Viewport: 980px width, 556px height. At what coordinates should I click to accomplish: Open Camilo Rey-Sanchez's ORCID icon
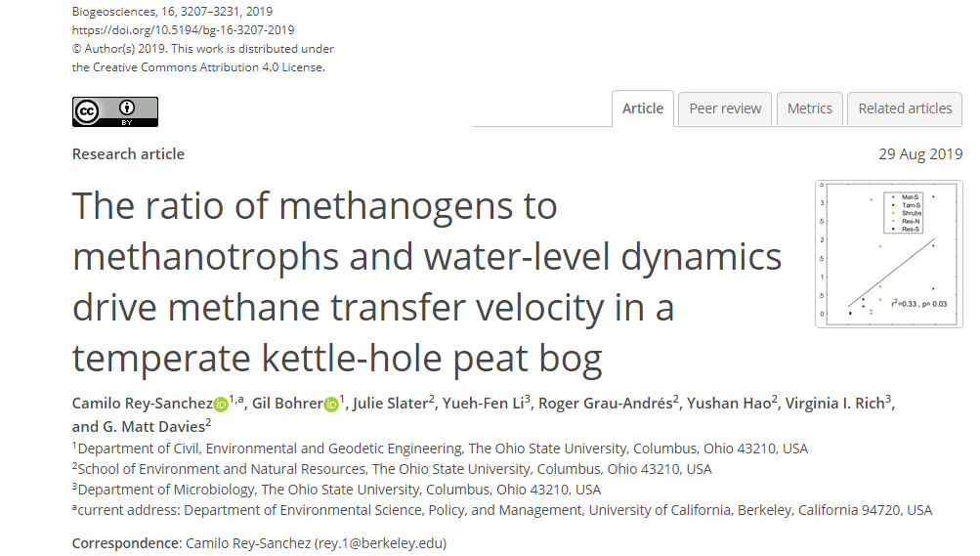point(221,405)
